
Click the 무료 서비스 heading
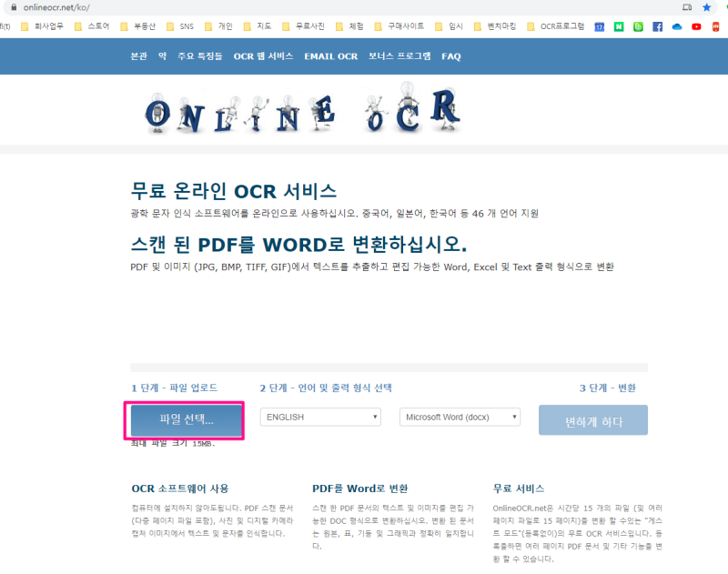pos(519,488)
